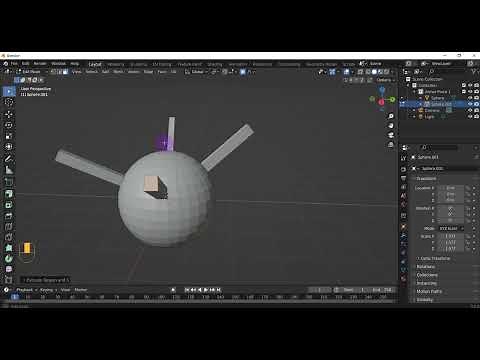Select Sphere.001 in the outliner
Screen dimensions: 480x360
(441, 104)
